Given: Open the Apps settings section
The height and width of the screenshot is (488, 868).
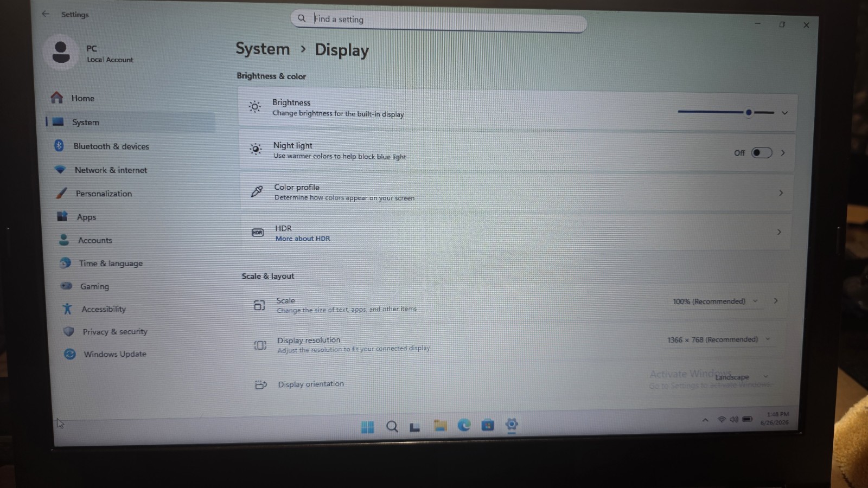Looking at the screenshot, I should pos(86,217).
